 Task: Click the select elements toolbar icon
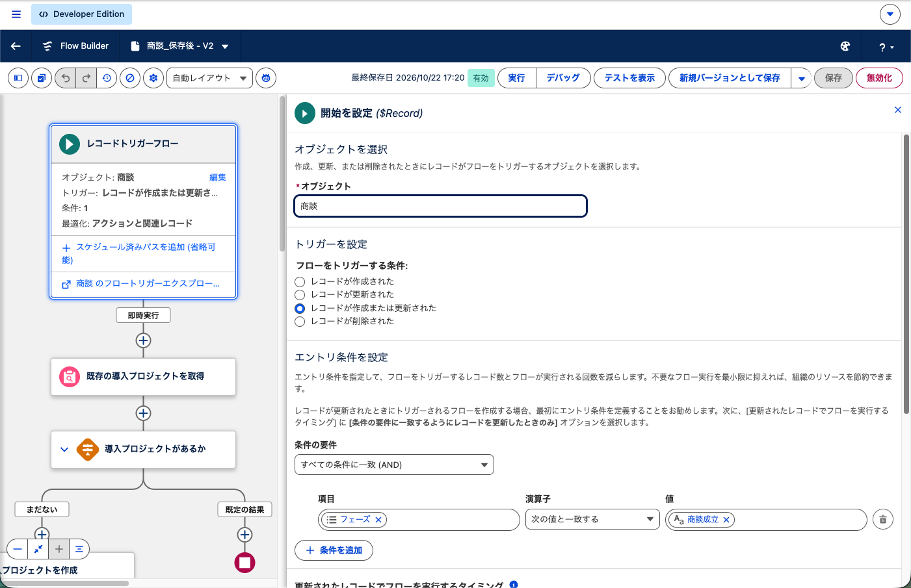click(x=42, y=78)
